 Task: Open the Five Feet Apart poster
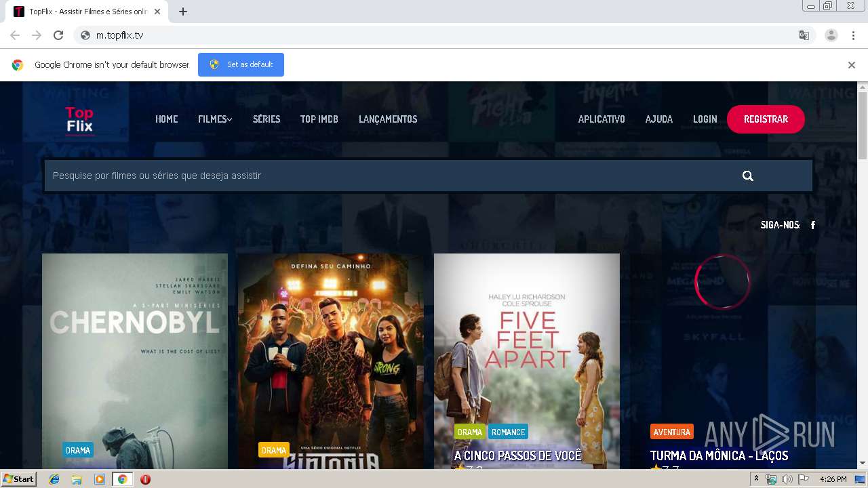527,361
